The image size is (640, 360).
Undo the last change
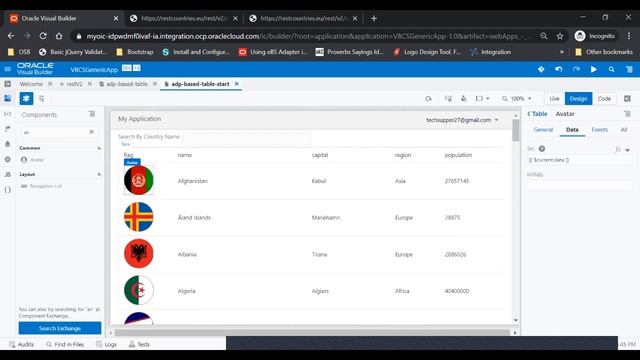pos(558,69)
